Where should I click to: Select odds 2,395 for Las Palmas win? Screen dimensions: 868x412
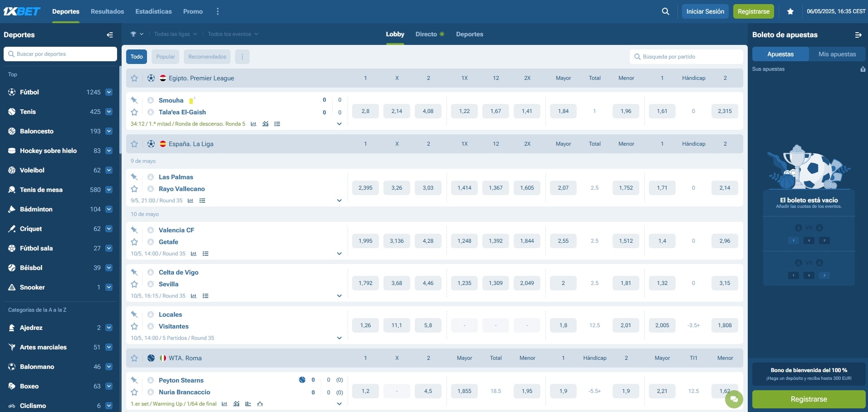coord(365,188)
